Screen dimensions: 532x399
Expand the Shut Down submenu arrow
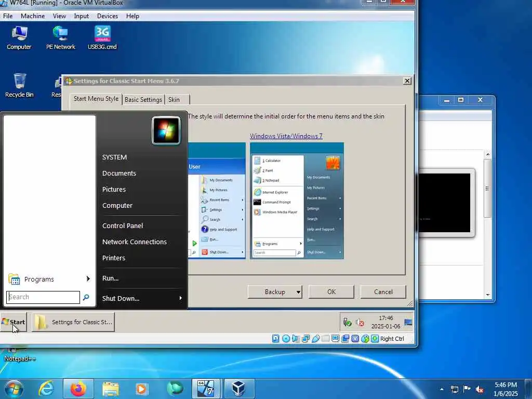click(180, 298)
